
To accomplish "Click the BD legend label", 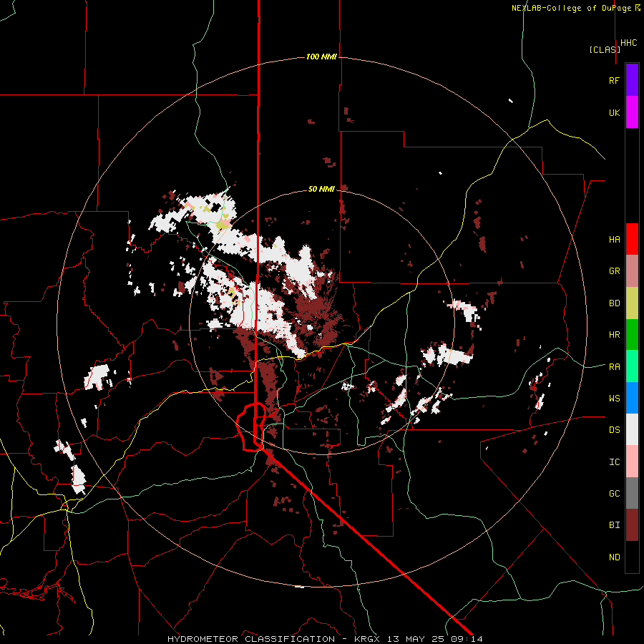I will pyautogui.click(x=614, y=303).
